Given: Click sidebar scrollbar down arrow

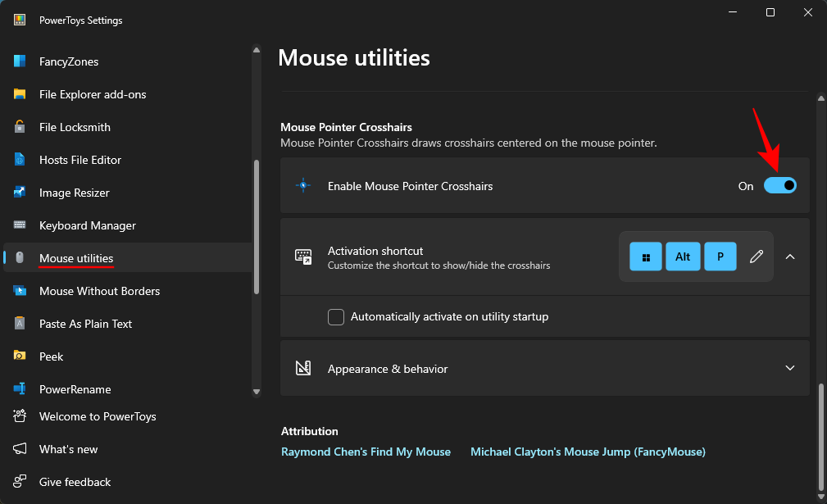Looking at the screenshot, I should 257,392.
